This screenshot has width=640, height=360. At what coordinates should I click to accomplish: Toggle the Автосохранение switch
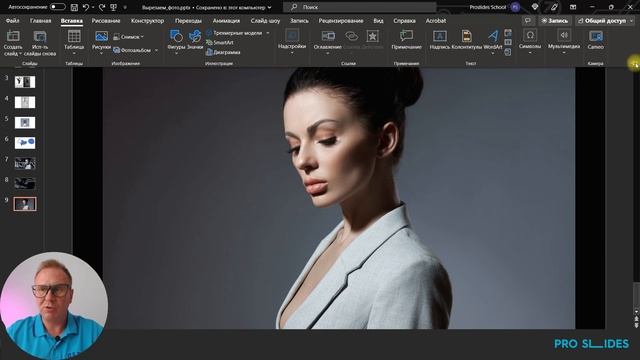(58, 7)
